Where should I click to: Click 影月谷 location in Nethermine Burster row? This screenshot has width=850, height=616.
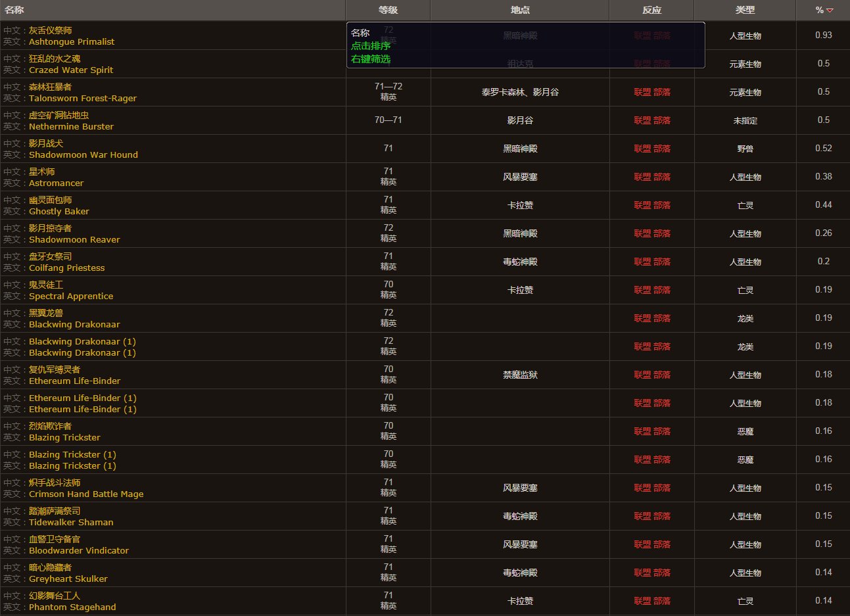(520, 120)
